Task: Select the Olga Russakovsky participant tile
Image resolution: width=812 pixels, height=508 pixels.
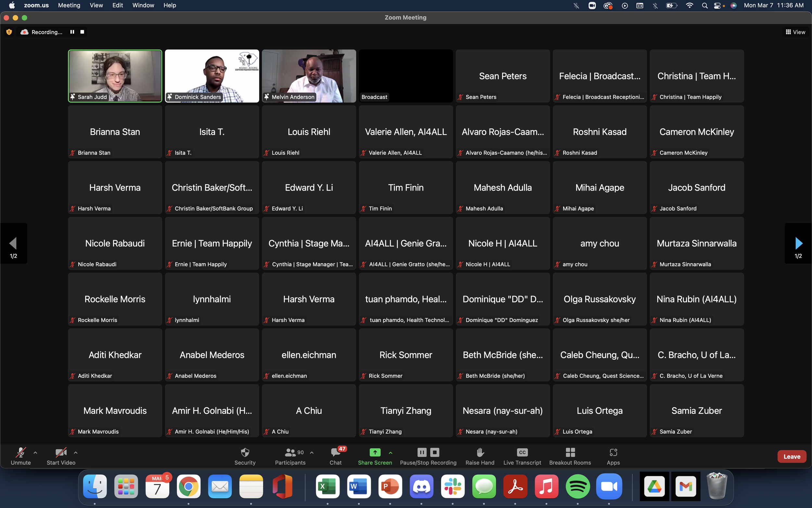Action: [x=600, y=299]
